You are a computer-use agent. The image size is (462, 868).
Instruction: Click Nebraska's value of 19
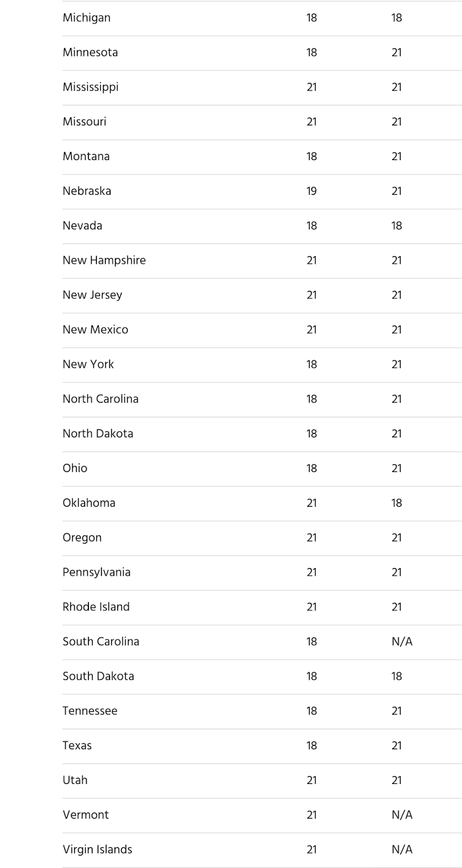point(311,191)
